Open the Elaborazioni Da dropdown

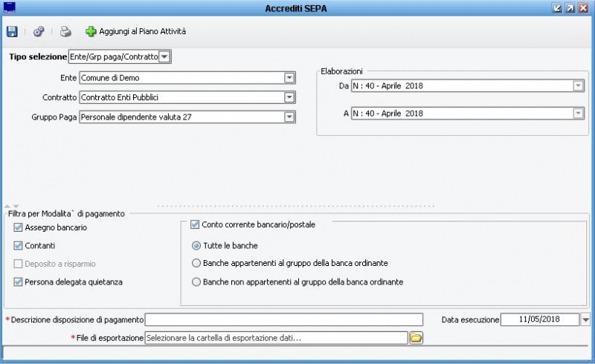(578, 85)
